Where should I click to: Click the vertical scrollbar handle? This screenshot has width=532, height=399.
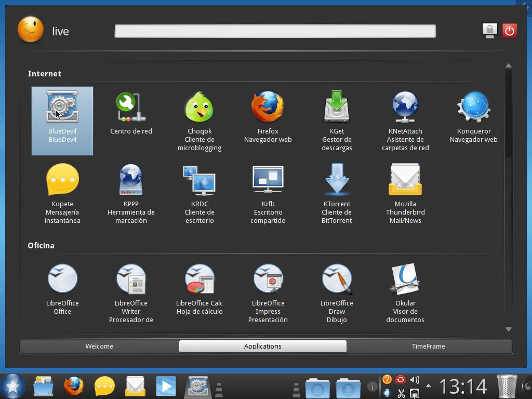click(508, 114)
